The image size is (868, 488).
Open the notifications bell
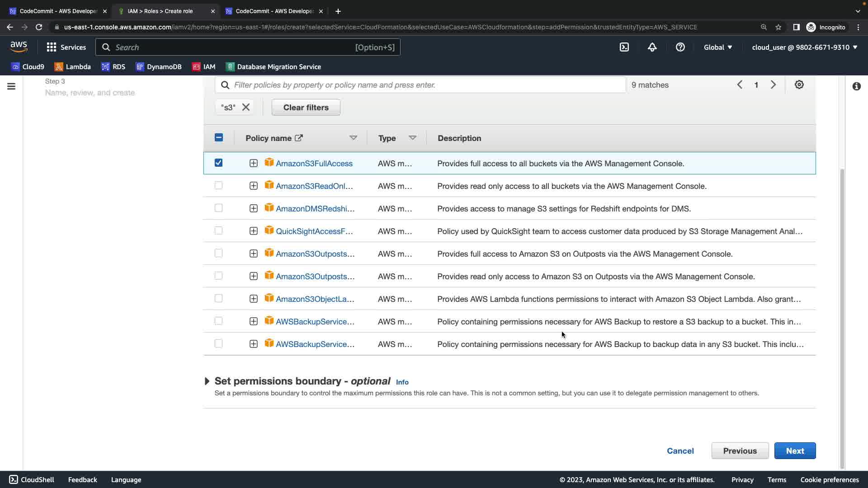point(652,47)
